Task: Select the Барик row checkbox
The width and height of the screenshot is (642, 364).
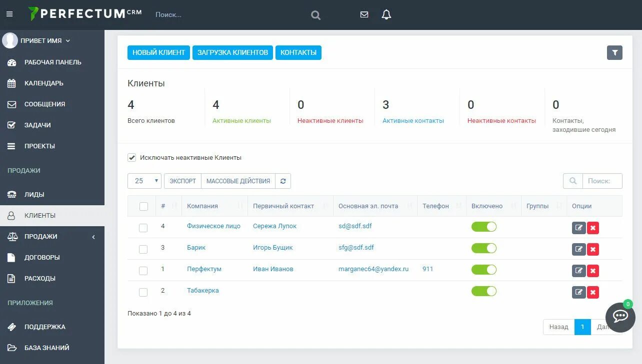Action: [143, 249]
